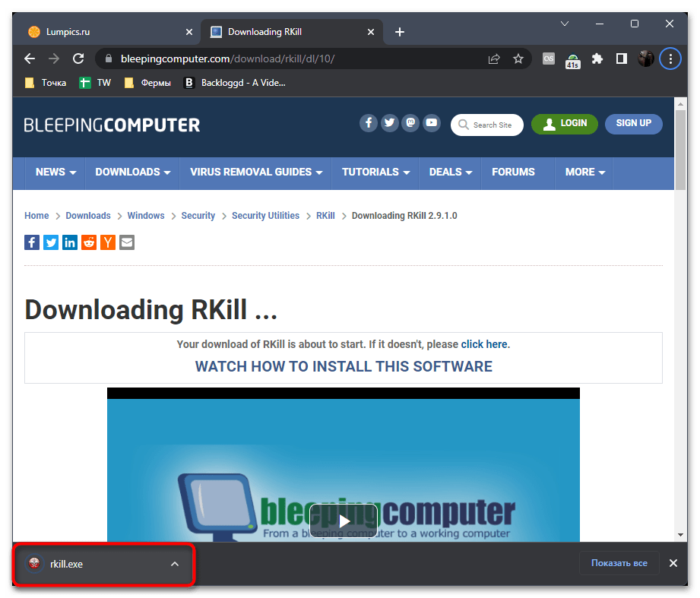The height and width of the screenshot is (598, 700).
Task: Go to the Windows breadcrumb
Action: (146, 216)
